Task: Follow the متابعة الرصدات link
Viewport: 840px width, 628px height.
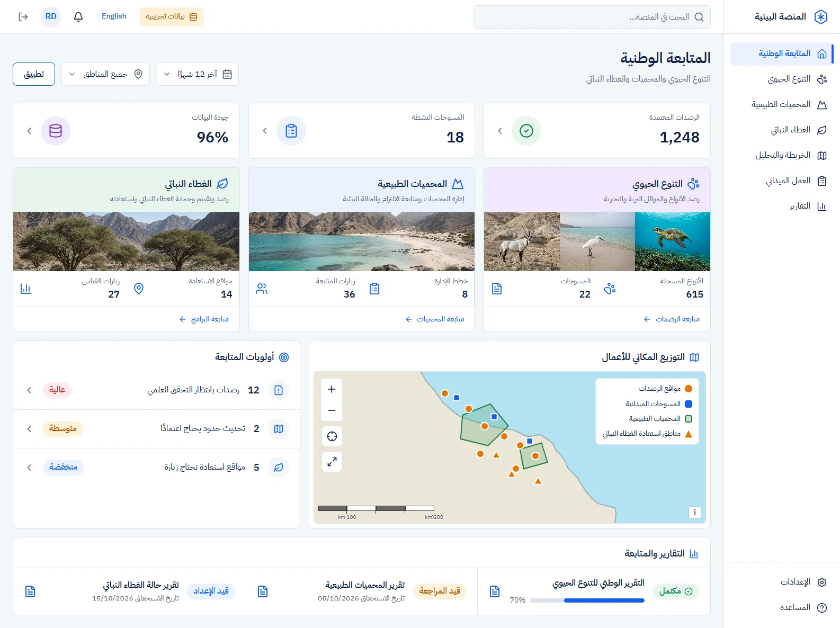Action: 672,319
